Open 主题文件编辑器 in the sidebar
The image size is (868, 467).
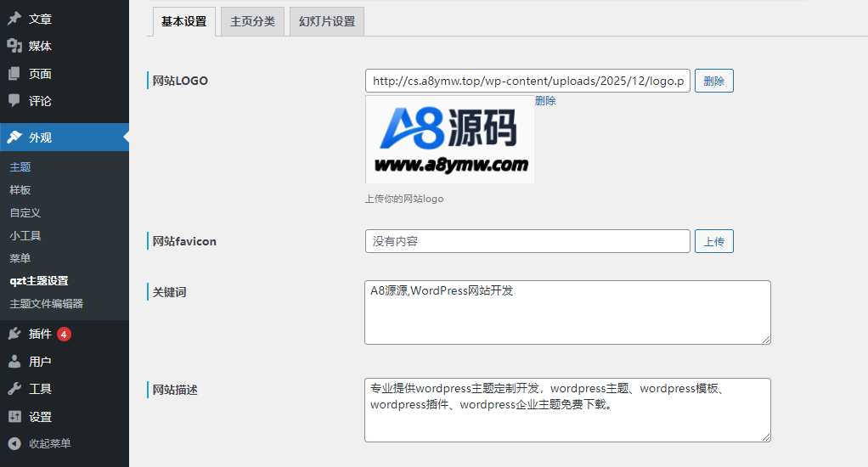pos(46,303)
